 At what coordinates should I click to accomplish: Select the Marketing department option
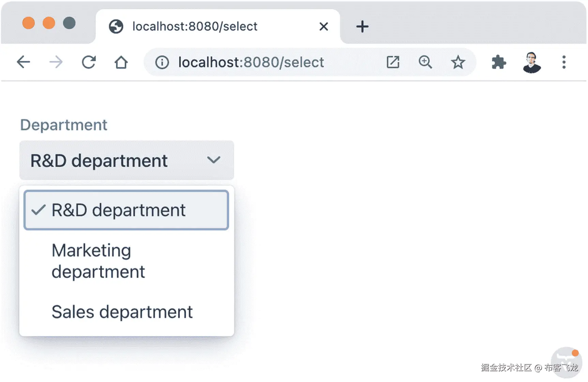pyautogui.click(x=98, y=261)
